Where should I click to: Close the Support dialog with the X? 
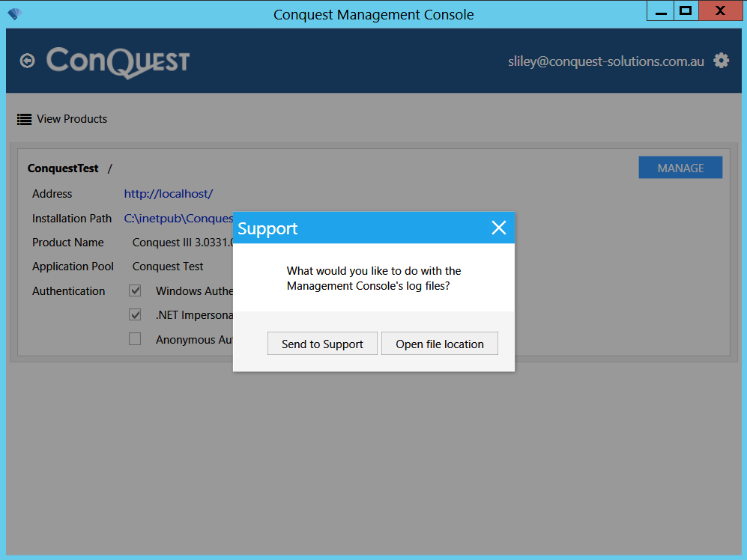click(499, 228)
